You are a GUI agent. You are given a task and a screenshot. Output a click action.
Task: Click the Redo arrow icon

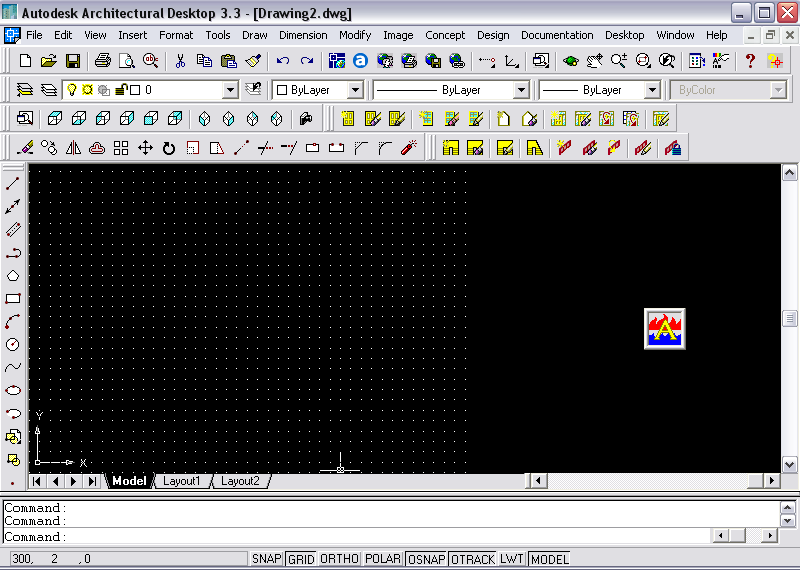click(x=307, y=61)
